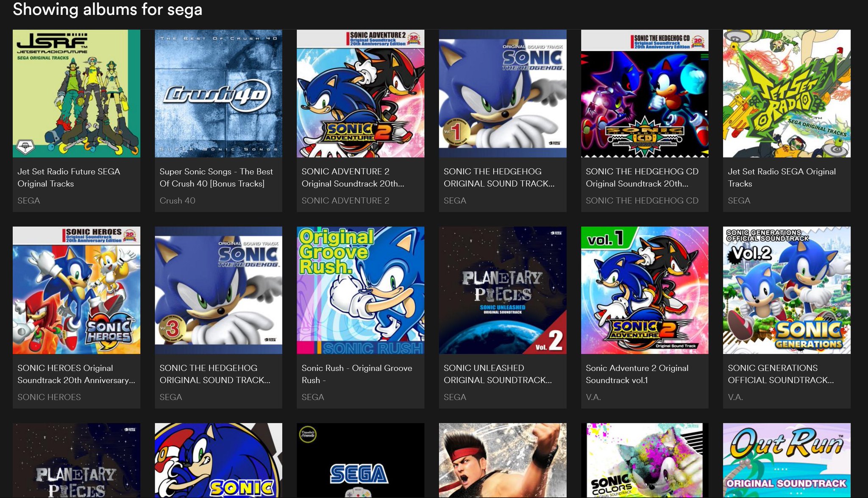
Task: Click artist SONIC ADVENTURE 2
Action: (x=345, y=200)
